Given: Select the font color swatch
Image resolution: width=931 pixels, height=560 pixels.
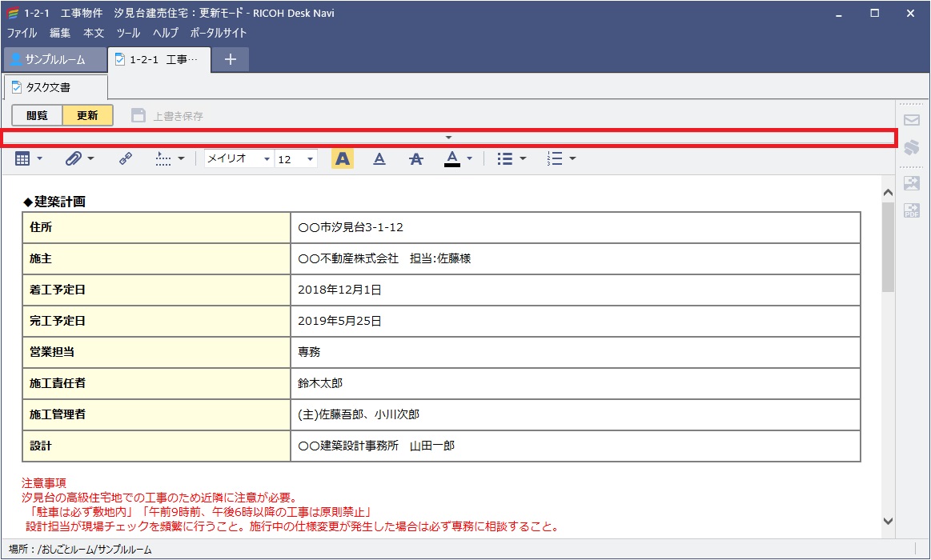Looking at the screenshot, I should [451, 158].
